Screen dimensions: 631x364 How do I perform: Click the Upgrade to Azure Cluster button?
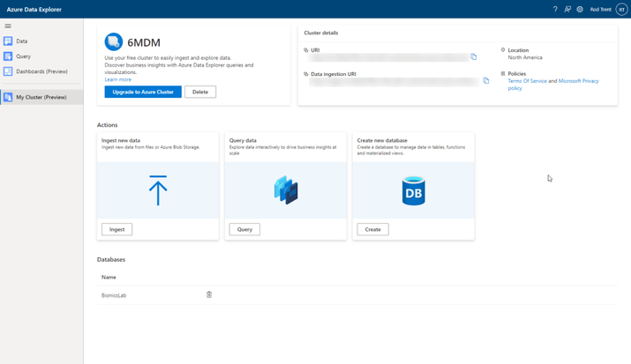tap(143, 92)
